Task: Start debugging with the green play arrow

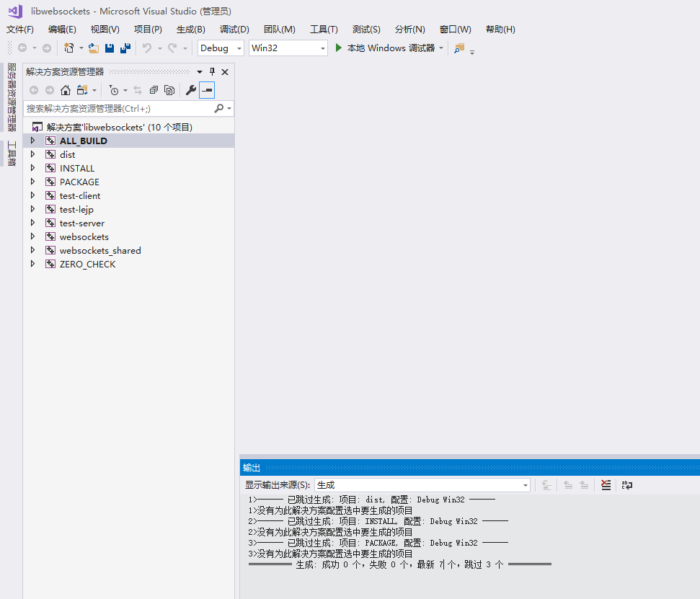Action: pyautogui.click(x=338, y=48)
